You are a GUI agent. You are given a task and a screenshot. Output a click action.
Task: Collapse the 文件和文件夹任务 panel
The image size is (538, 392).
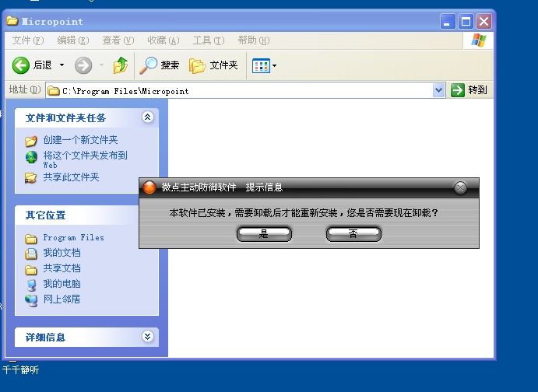[x=147, y=117]
